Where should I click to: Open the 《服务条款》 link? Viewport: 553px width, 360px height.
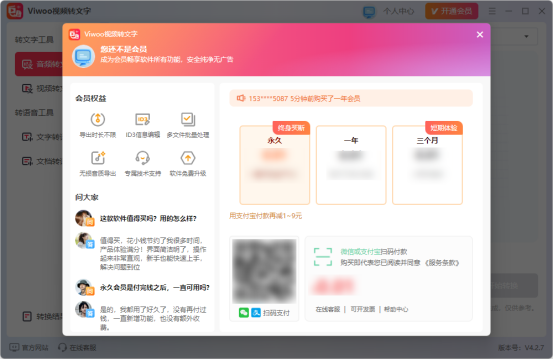click(x=442, y=263)
